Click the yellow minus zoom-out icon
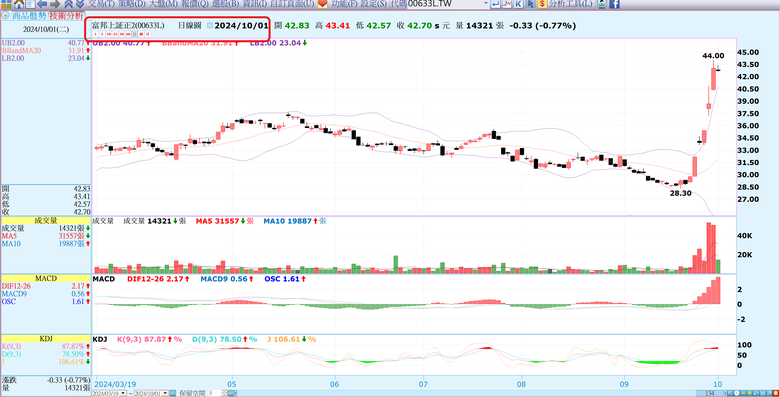The height and width of the screenshot is (397, 780). 743,393
